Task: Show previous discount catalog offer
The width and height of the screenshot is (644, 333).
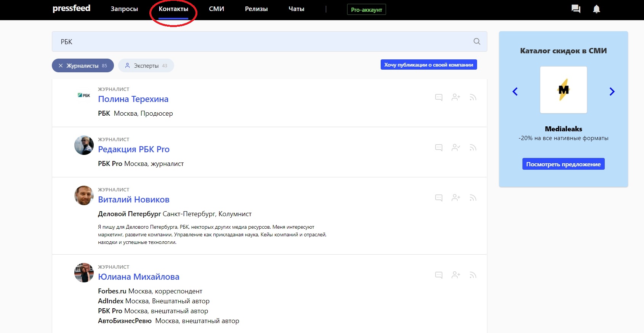Action: (515, 92)
